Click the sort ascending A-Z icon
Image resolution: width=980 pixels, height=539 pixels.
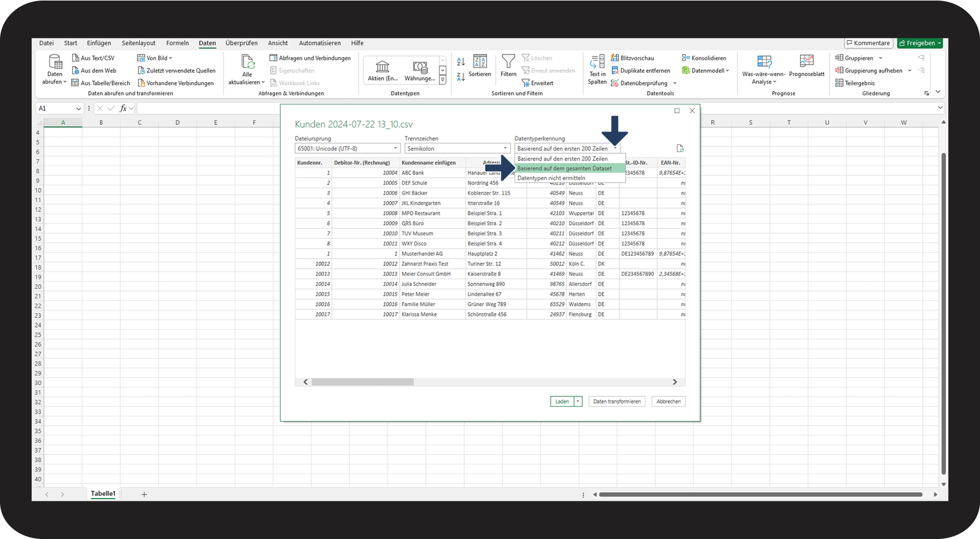point(461,62)
